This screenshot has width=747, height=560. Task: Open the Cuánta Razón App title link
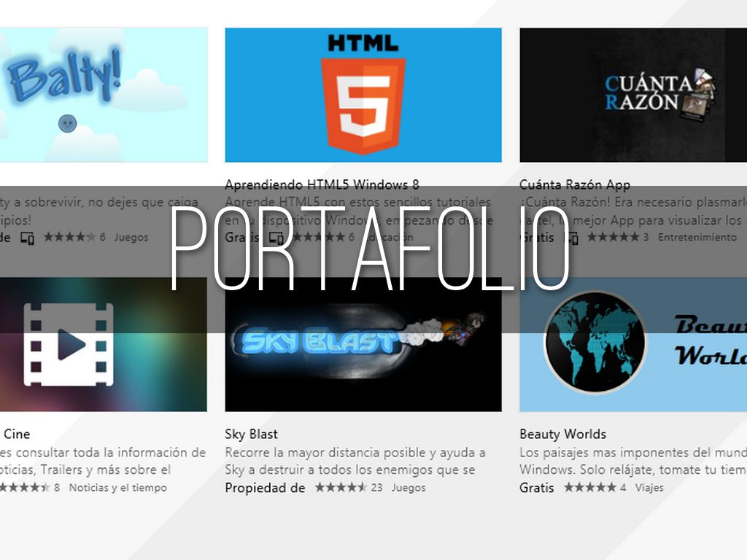[574, 184]
